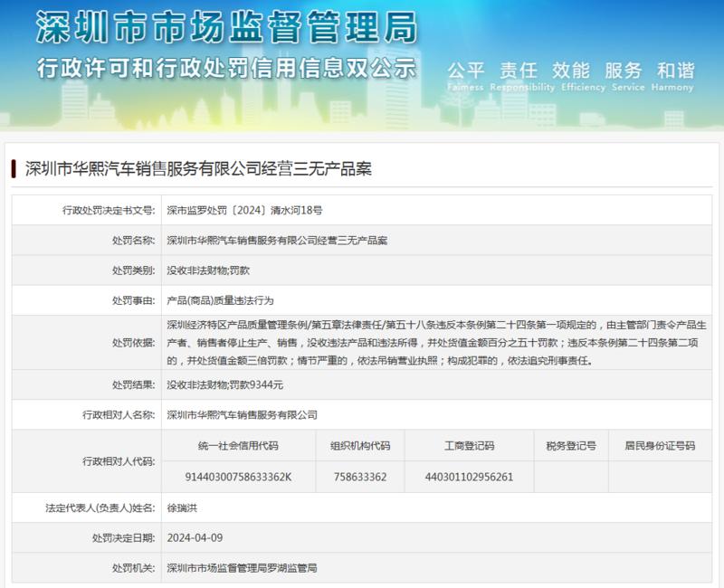The height and width of the screenshot is (588, 724).
Task: Click the 组织机构代码 column header
Action: click(360, 446)
